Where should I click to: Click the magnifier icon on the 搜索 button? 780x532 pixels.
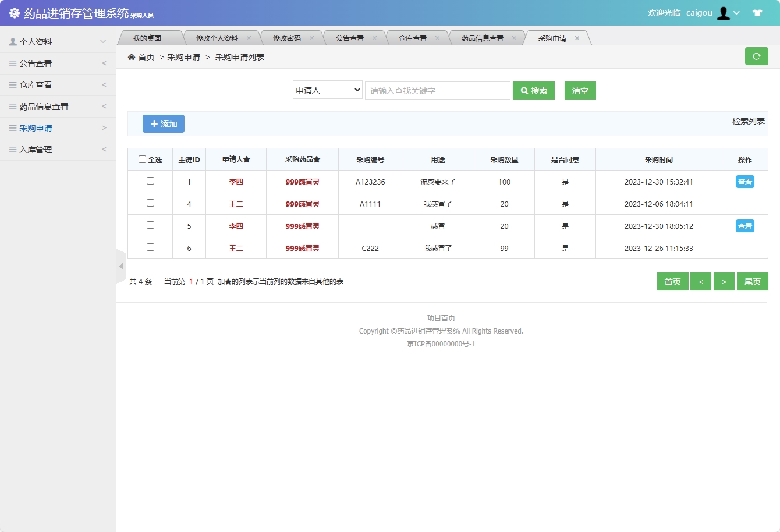pyautogui.click(x=523, y=90)
